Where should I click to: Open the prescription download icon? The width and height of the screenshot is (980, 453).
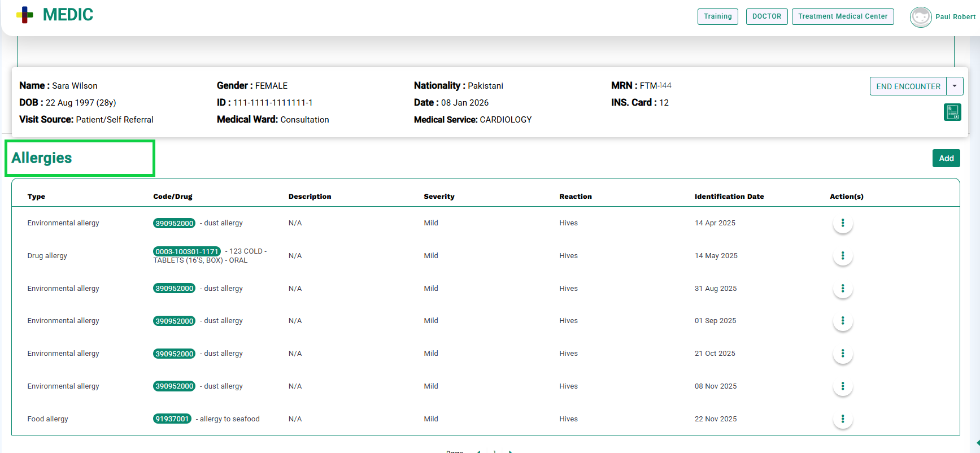pos(952,112)
